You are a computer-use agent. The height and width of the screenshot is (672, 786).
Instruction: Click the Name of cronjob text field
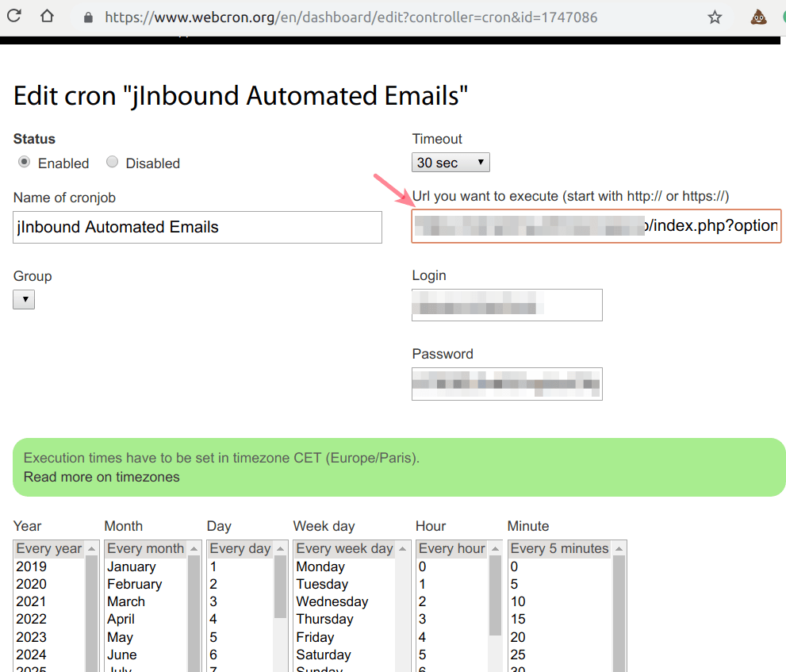[197, 227]
